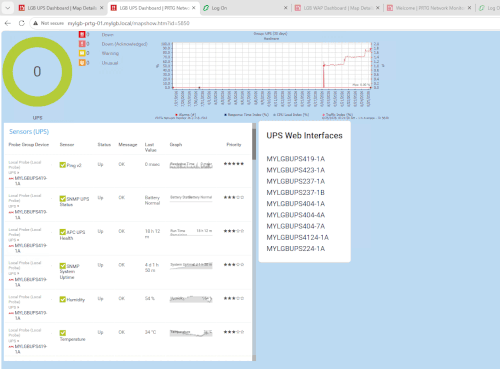Viewport: 500px width, 369px height.
Task: Switch to LGB UPS Dashboard Map Details tab
Action: [x=61, y=8]
